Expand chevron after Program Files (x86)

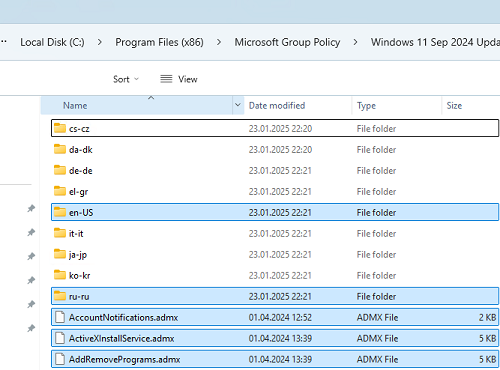tap(219, 42)
